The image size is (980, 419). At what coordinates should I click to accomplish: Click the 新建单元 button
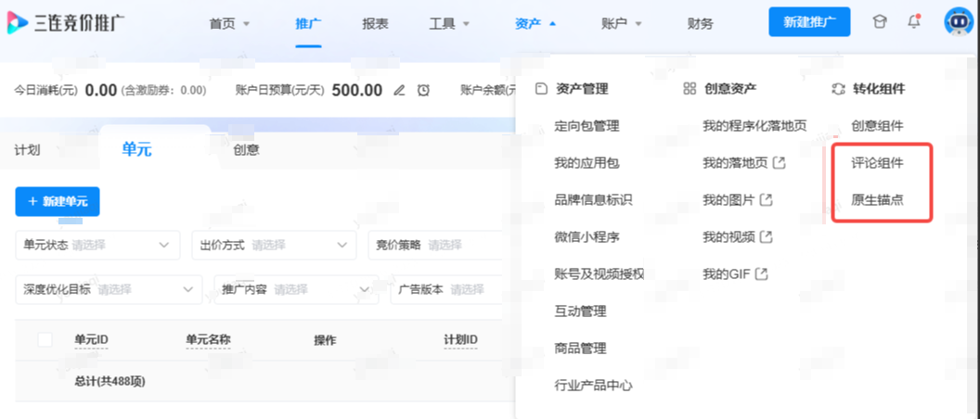[x=58, y=202]
